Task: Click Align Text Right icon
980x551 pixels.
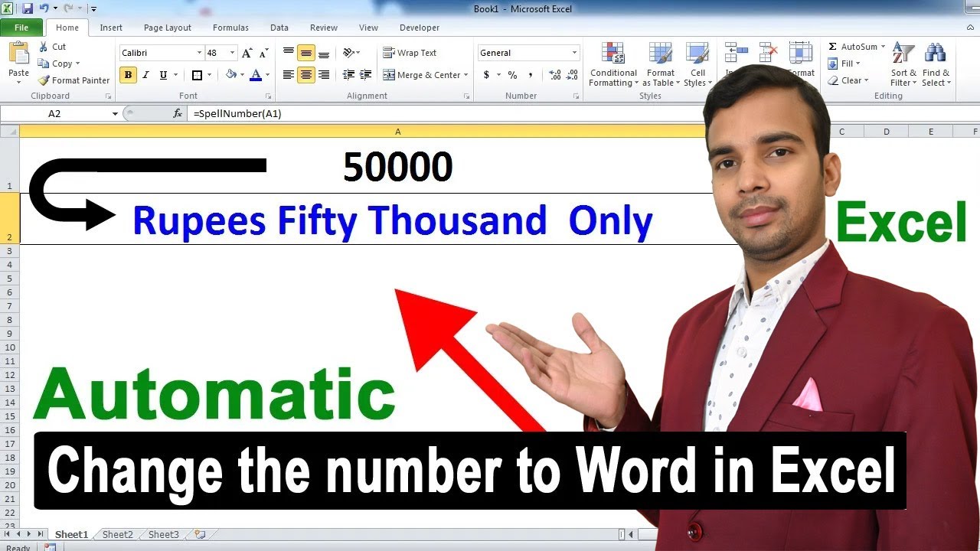Action: (324, 75)
